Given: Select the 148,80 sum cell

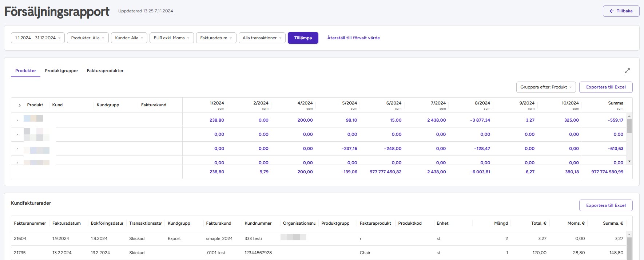Looking at the screenshot, I should click(x=616, y=253).
